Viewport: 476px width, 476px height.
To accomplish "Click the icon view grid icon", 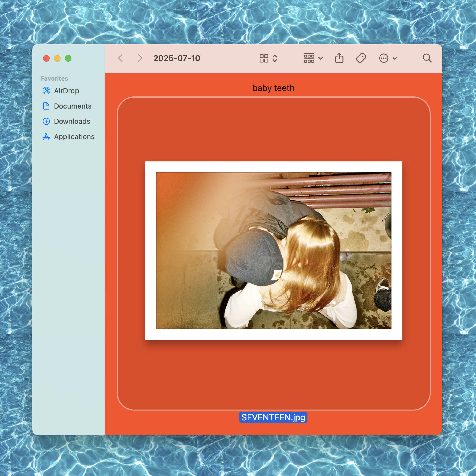I will tap(264, 58).
